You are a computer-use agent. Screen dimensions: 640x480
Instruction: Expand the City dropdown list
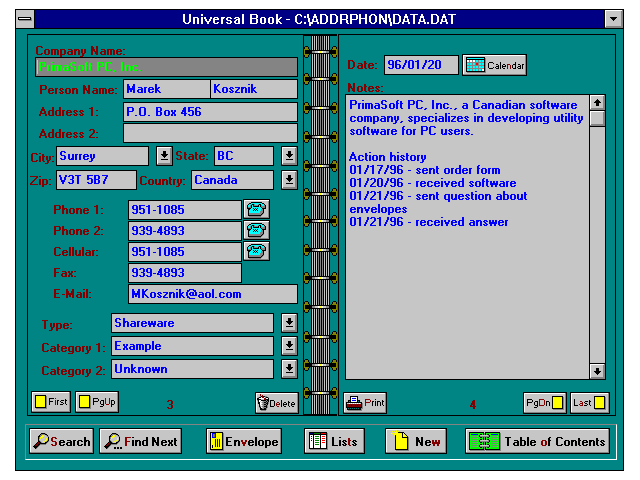point(165,156)
